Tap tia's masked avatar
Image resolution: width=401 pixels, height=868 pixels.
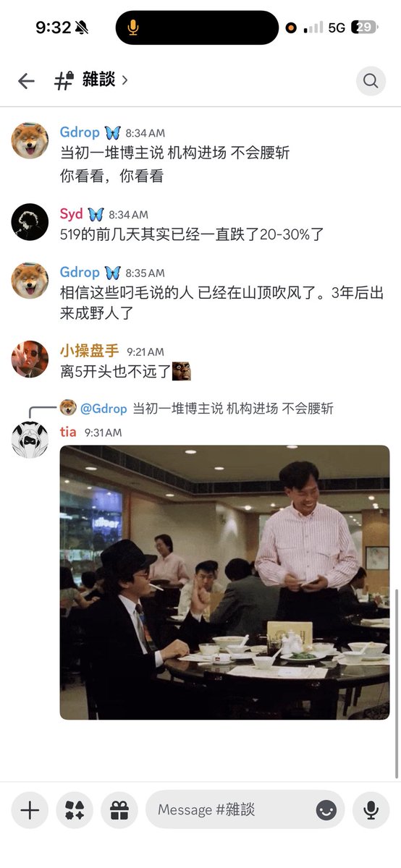pyautogui.click(x=30, y=440)
